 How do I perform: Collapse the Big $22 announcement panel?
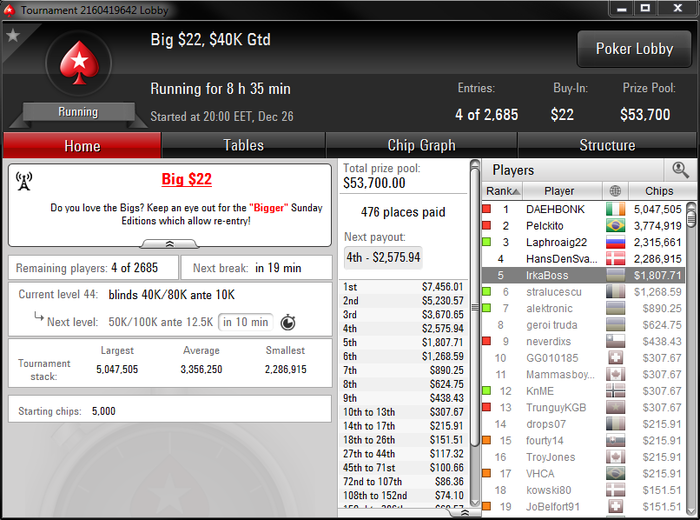[170, 244]
